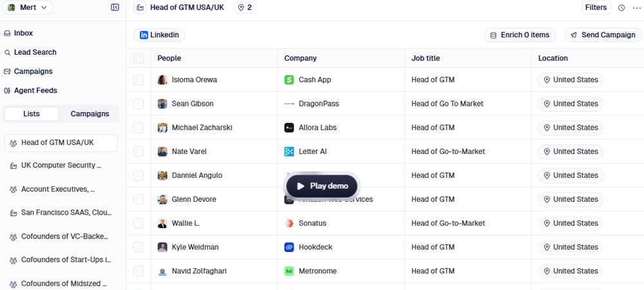This screenshot has width=644, height=290.
Task: Click the Linkedin source chip
Action: point(159,35)
